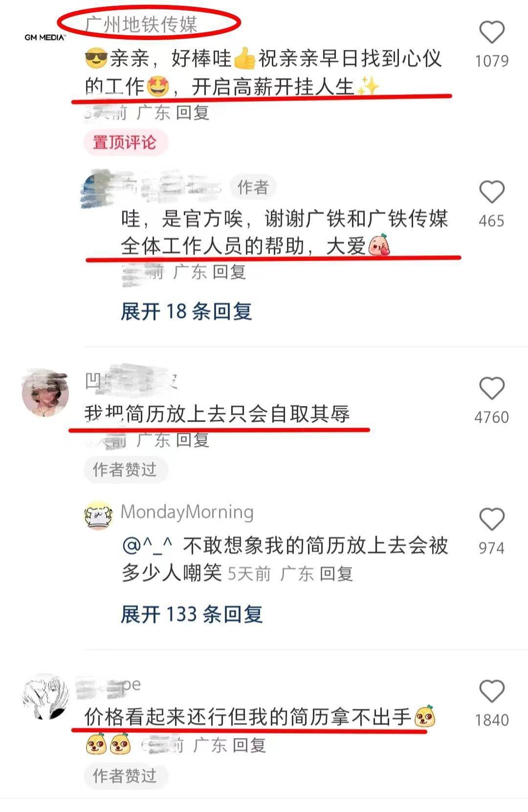Tap heart on author's reply with 465 likes
Image resolution: width=528 pixels, height=812 pixels.
(491, 192)
